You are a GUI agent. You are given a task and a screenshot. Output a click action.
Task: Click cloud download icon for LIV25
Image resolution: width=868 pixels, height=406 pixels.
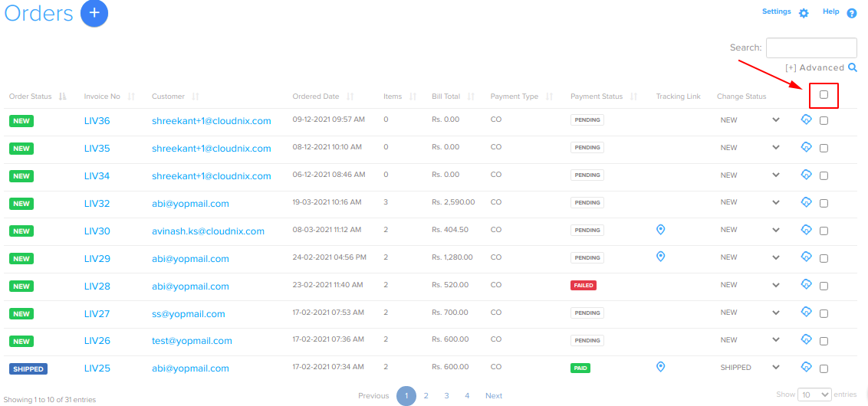pos(807,367)
